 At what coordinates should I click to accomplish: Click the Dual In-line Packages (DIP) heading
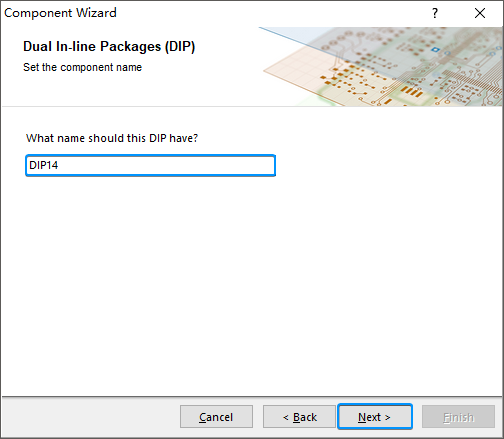[x=109, y=46]
